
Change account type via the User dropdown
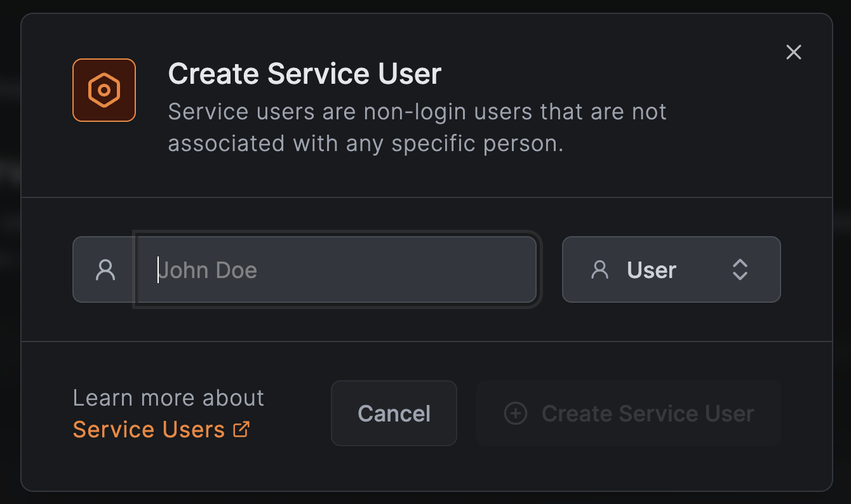(671, 269)
